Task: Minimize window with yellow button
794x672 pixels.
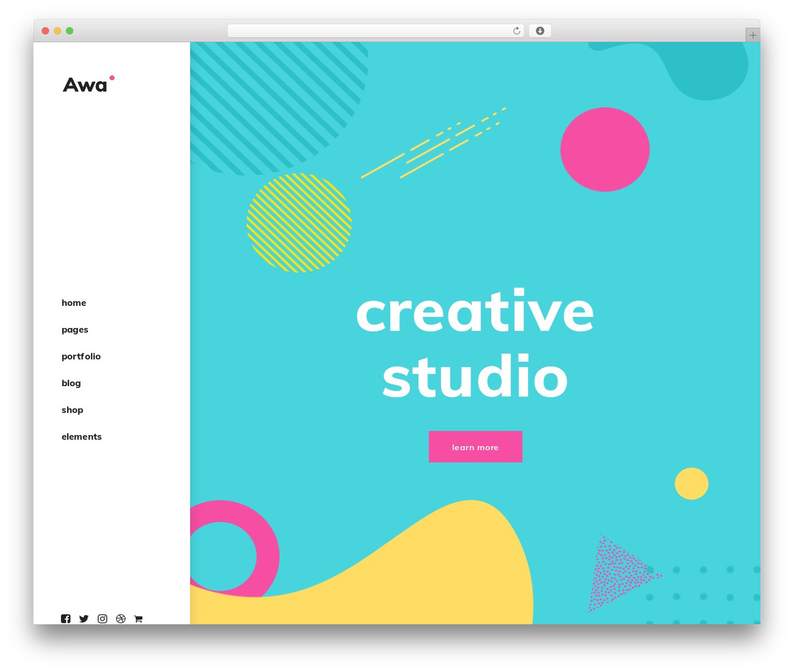Action: pos(58,31)
